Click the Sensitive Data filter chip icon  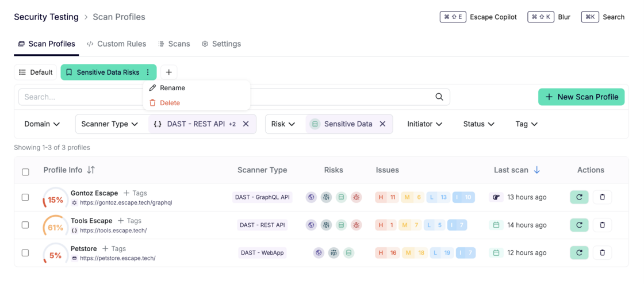315,124
